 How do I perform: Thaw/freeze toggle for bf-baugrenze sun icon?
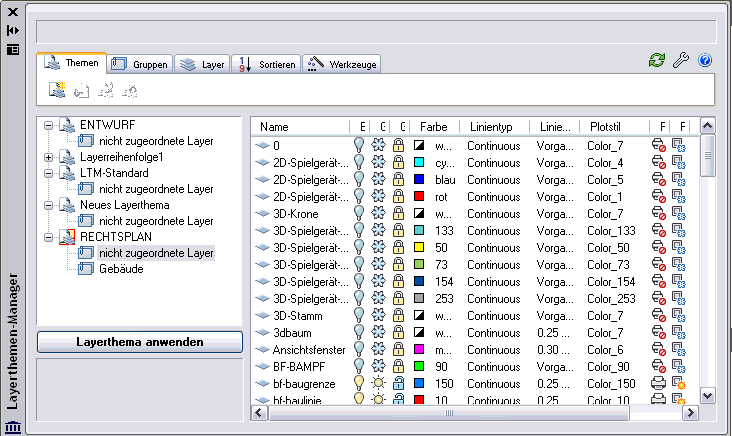click(378, 384)
